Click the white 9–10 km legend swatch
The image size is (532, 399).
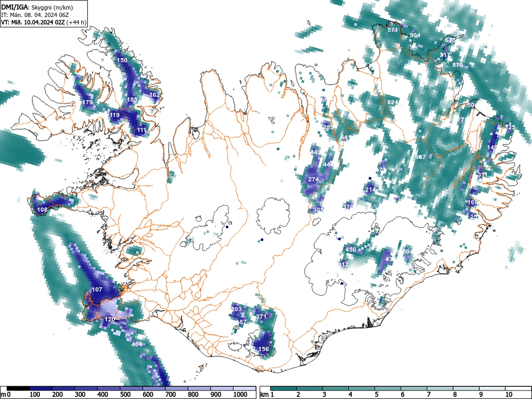492,388
